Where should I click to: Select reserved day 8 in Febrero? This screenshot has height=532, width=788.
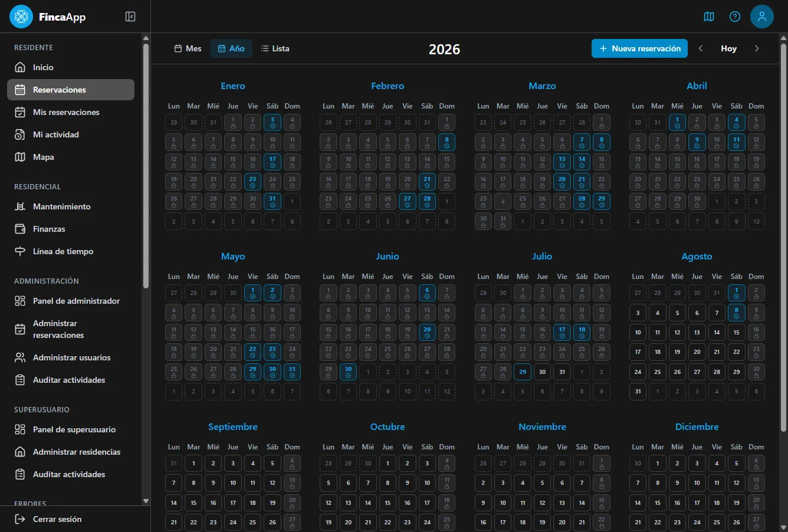[446, 142]
